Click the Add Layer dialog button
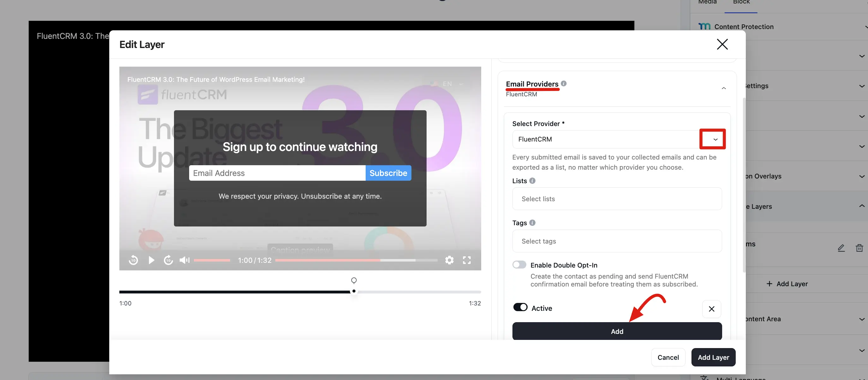The image size is (868, 380). pos(713,357)
